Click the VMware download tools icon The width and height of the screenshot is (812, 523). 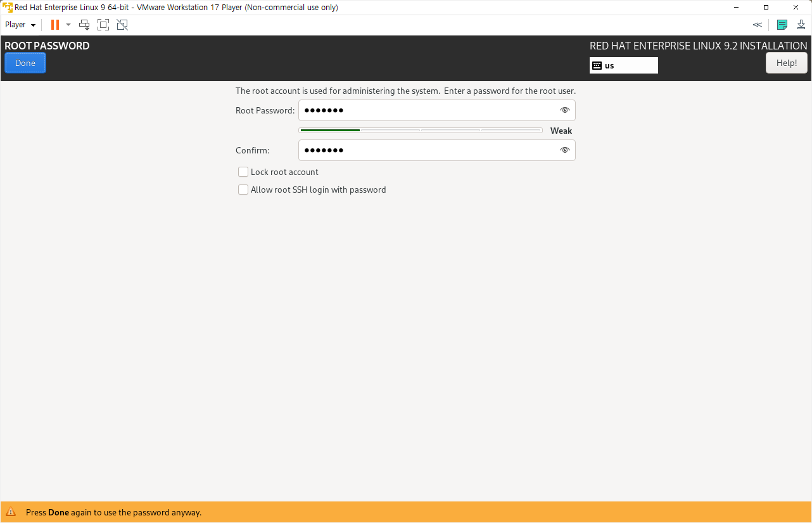pyautogui.click(x=801, y=25)
